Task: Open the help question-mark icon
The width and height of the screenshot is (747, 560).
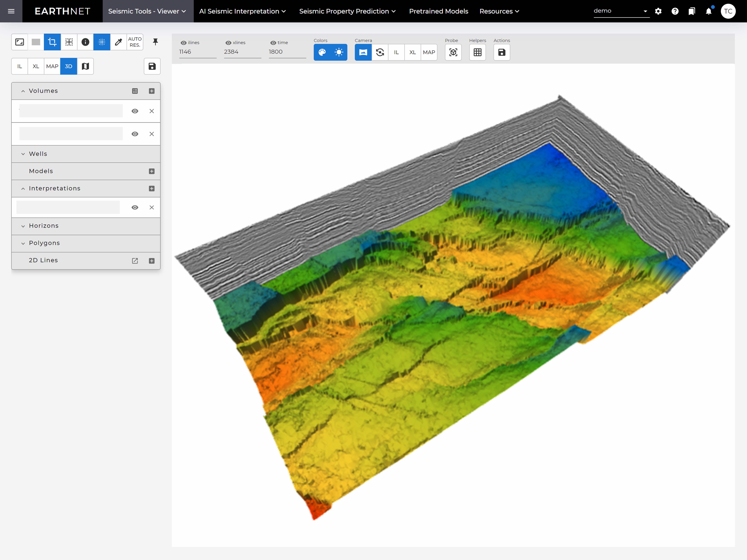Action: [675, 11]
